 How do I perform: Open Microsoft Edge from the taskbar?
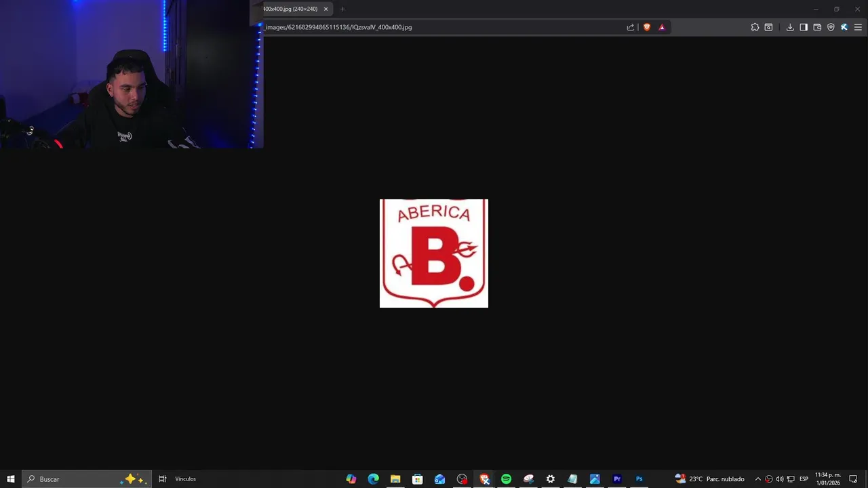click(373, 479)
